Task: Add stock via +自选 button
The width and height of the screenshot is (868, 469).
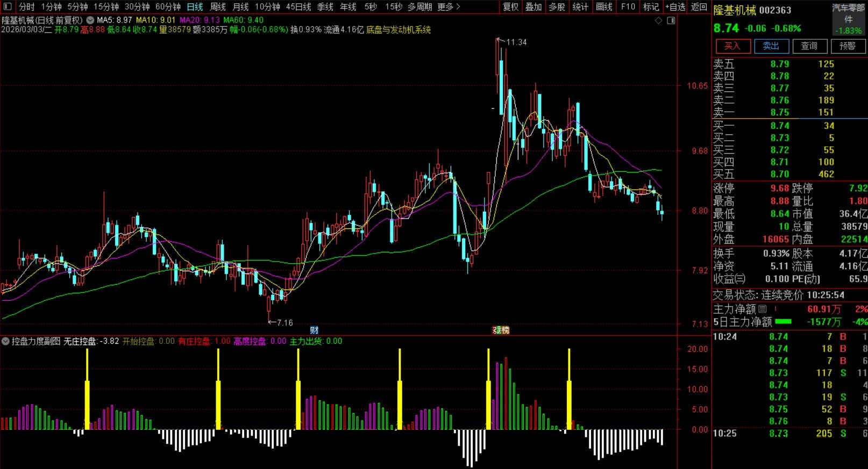Action: point(675,7)
